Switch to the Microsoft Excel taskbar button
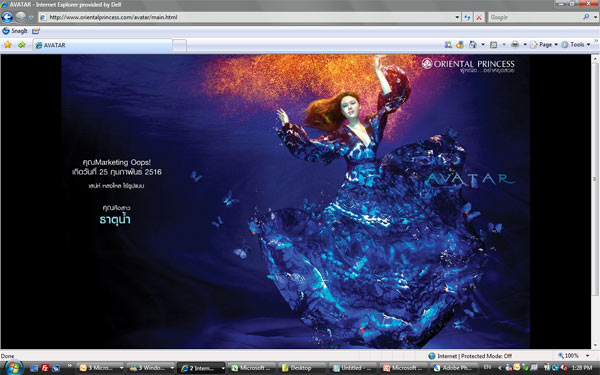Image resolution: width=600 pixels, height=375 pixels. [x=253, y=368]
